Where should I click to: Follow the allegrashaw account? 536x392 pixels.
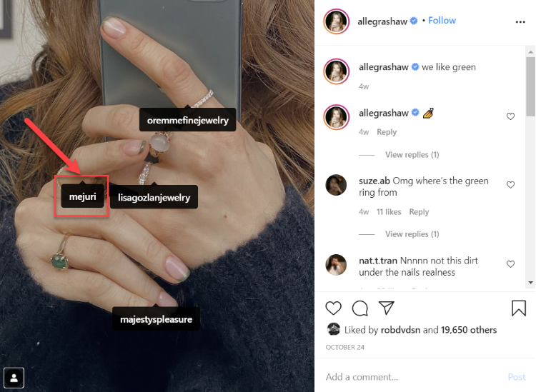tap(442, 21)
